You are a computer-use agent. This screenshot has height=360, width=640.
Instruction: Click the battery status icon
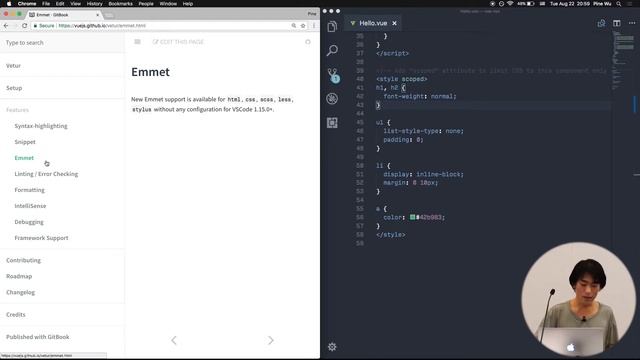tap(531, 4)
